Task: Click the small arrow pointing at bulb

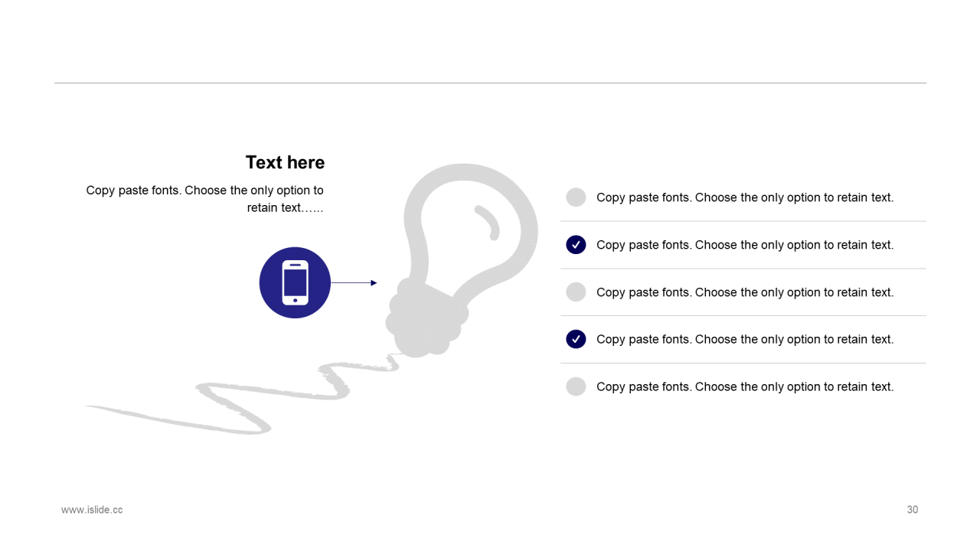Action: point(354,283)
